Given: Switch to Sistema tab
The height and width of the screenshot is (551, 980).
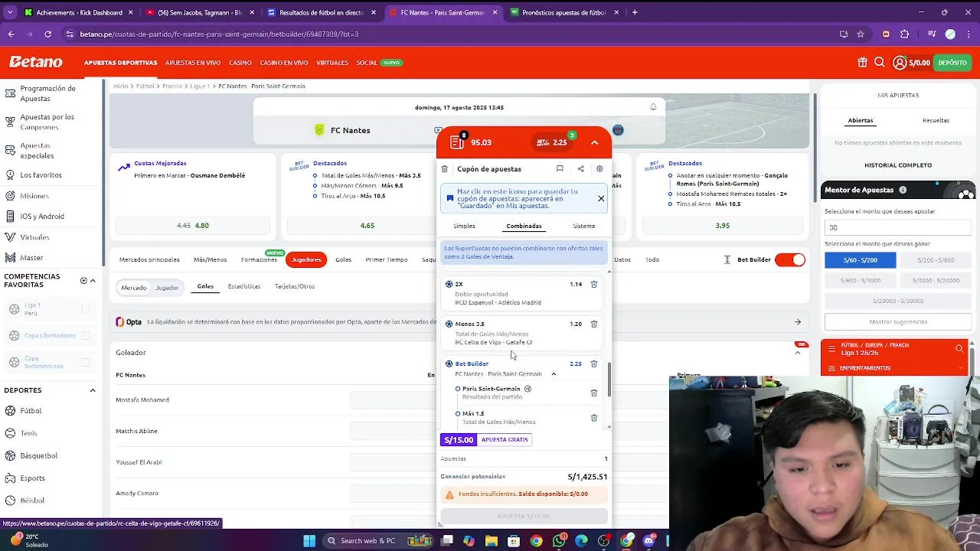Looking at the screenshot, I should tap(583, 227).
